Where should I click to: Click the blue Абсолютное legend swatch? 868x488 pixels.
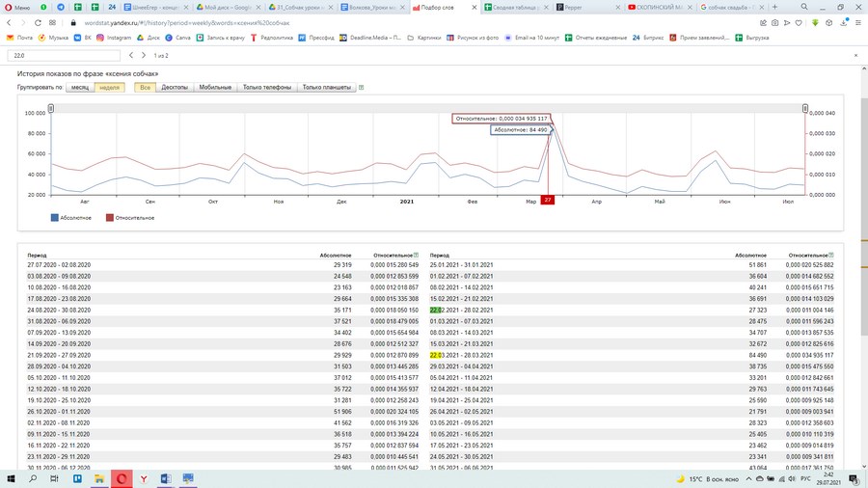coord(54,218)
